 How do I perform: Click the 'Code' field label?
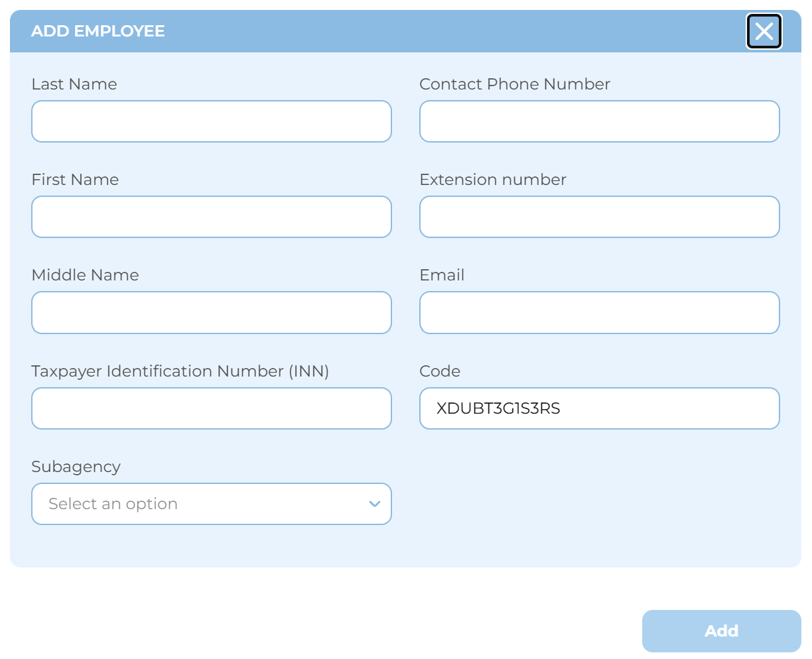coord(440,371)
